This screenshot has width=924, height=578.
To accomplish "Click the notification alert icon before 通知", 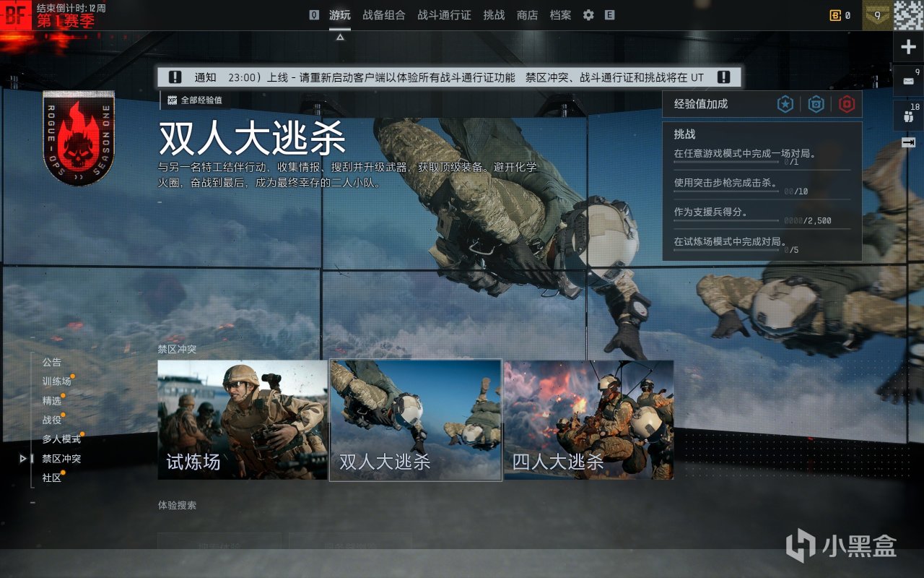I will pyautogui.click(x=175, y=77).
